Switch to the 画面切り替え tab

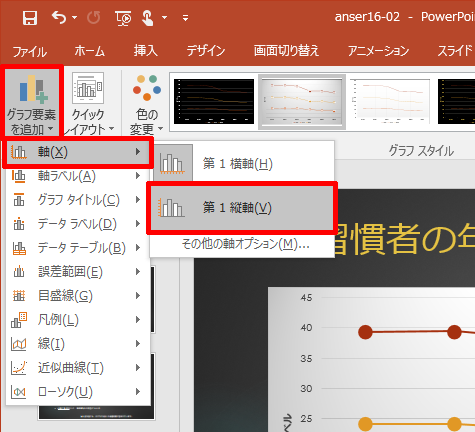click(286, 51)
